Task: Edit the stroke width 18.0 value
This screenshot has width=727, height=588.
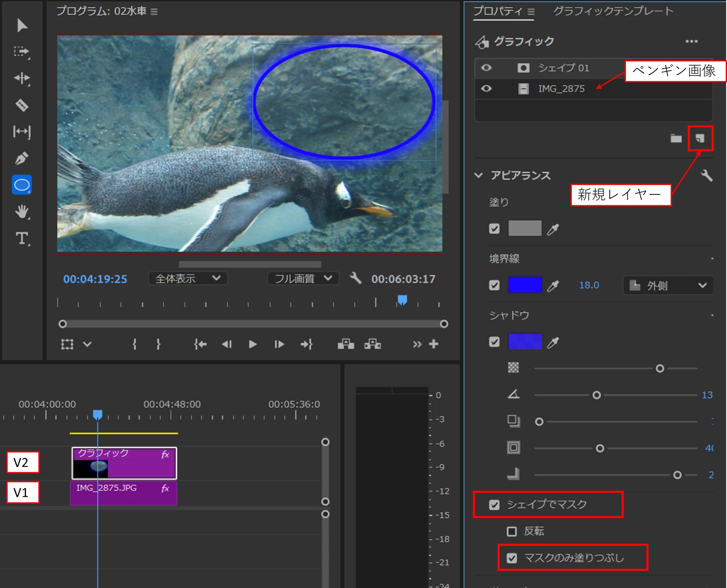Action: (589, 285)
